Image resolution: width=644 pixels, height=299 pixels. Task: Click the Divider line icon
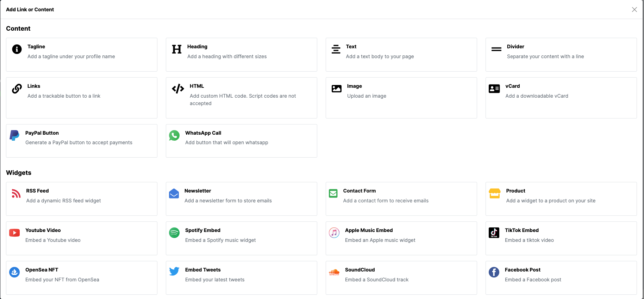[496, 49]
